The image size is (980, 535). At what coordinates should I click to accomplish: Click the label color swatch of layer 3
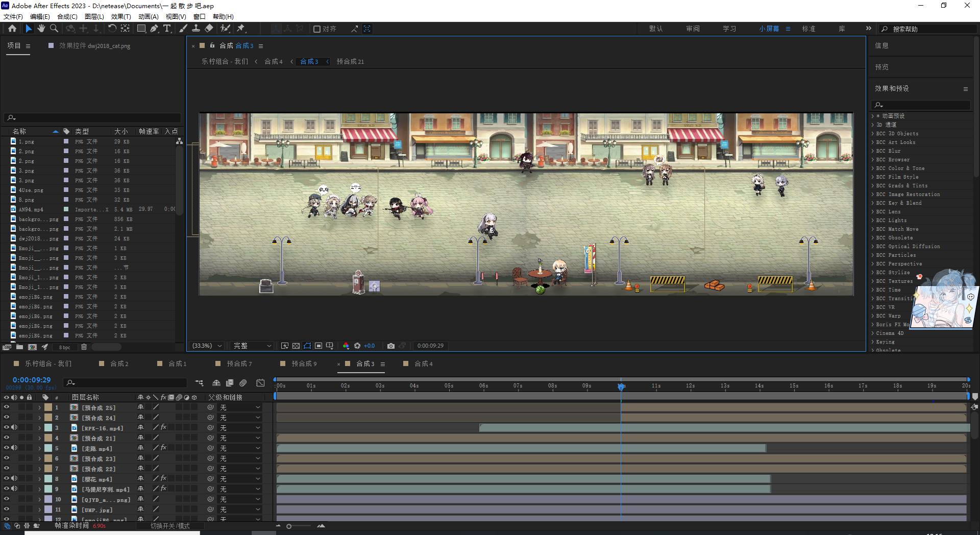point(48,428)
